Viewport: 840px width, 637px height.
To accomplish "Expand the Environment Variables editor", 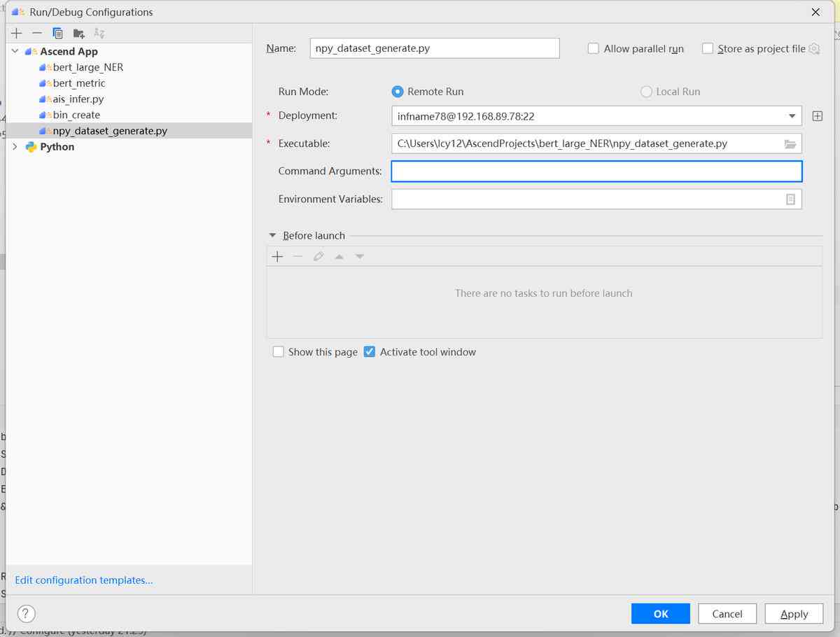I will tap(790, 199).
